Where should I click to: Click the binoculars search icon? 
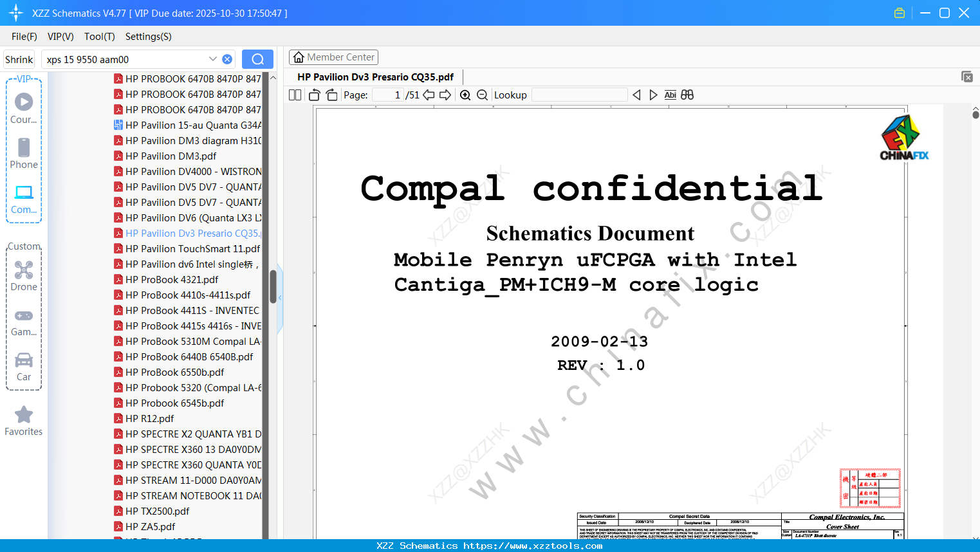coord(687,95)
